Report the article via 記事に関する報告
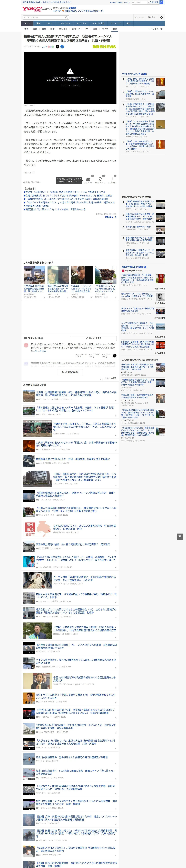 (32, 182)
